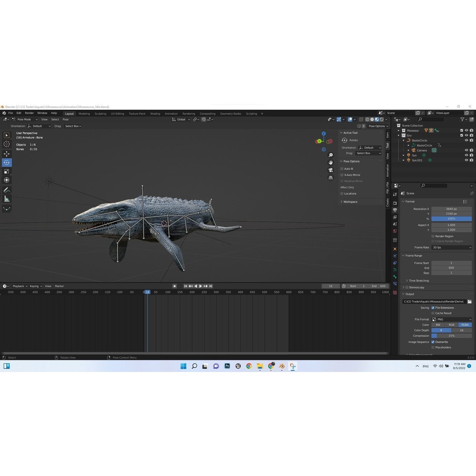Select BW color mode button
This screenshot has height=476, width=476.
pos(438,325)
